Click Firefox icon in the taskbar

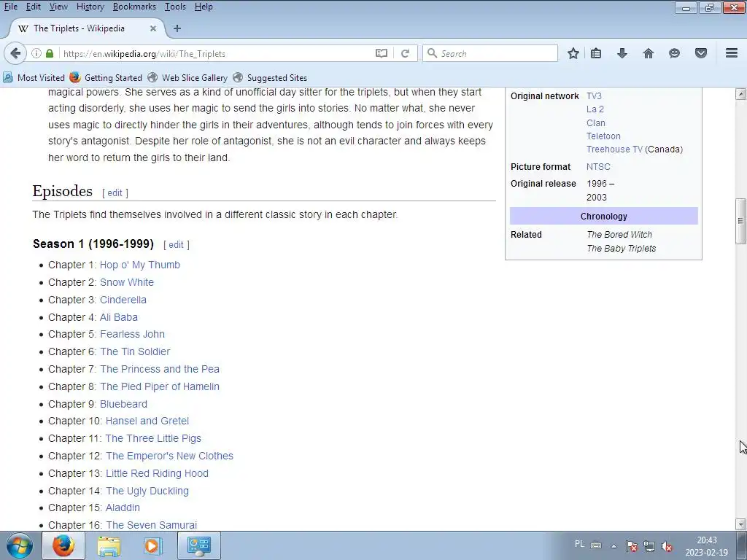click(x=63, y=545)
